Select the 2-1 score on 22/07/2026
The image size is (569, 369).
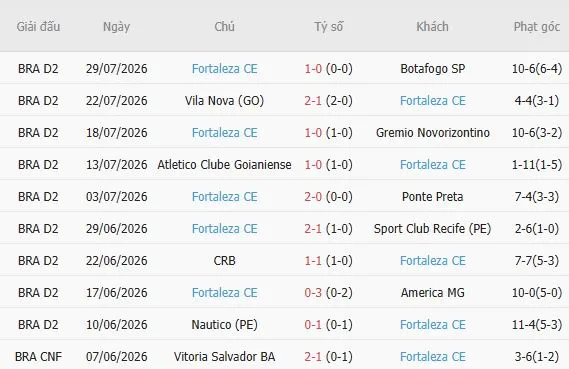[313, 101]
